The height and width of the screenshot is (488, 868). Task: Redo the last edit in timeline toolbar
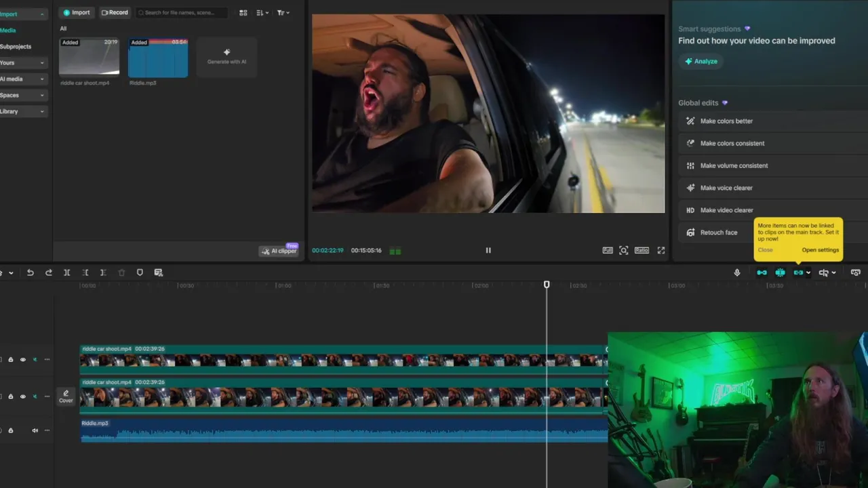coord(48,272)
